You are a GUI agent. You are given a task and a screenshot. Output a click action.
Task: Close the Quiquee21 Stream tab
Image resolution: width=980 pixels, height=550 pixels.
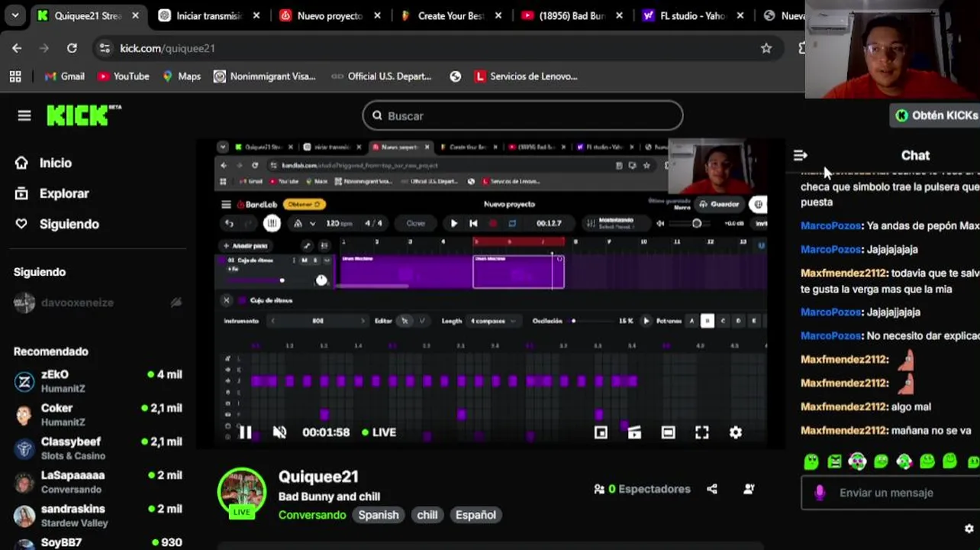pos(135,15)
